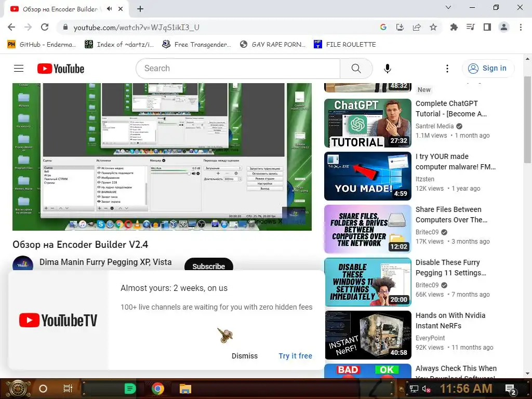Open the green notes app on taskbar
The height and width of the screenshot is (399, 532).
click(130, 389)
